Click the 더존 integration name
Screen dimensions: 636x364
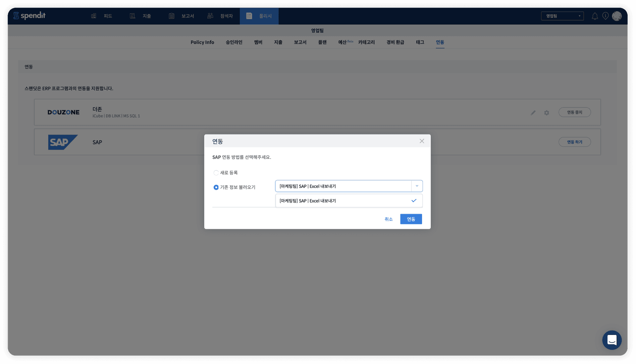pos(97,109)
